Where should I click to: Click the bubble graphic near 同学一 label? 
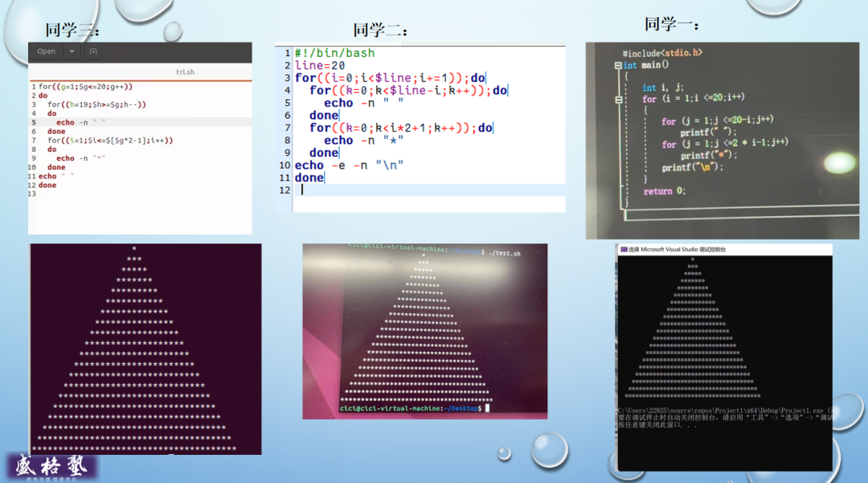click(774, 10)
